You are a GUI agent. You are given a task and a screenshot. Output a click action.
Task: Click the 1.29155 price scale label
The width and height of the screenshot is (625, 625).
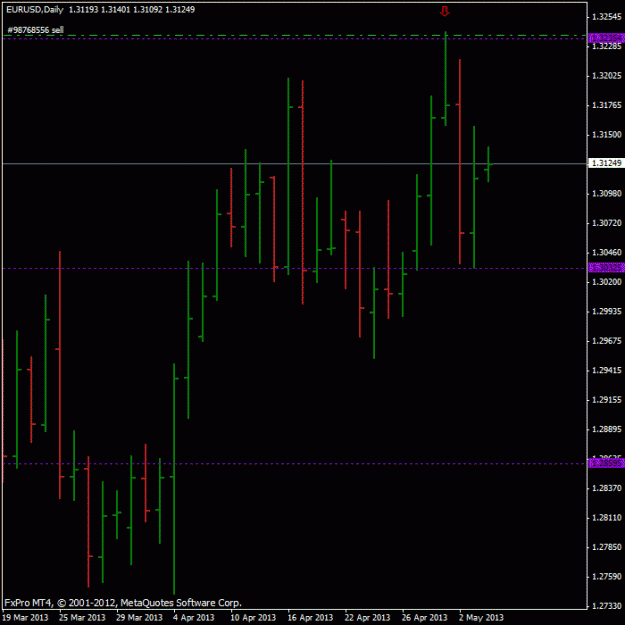click(x=607, y=400)
